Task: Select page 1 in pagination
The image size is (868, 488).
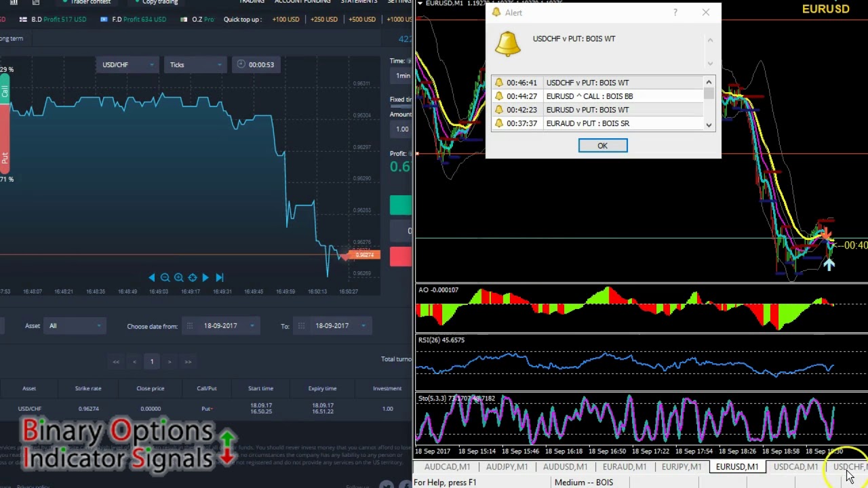Action: [152, 362]
